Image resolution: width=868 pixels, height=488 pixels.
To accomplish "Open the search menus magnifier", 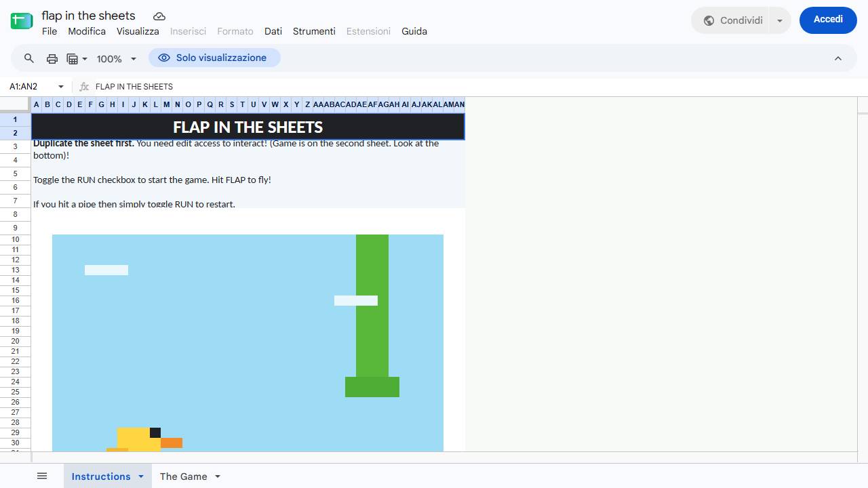I will coord(29,58).
